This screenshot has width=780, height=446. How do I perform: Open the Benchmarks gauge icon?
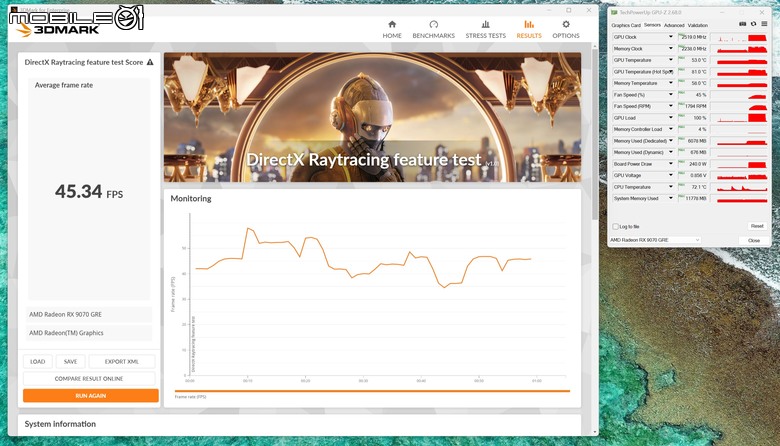[433, 24]
